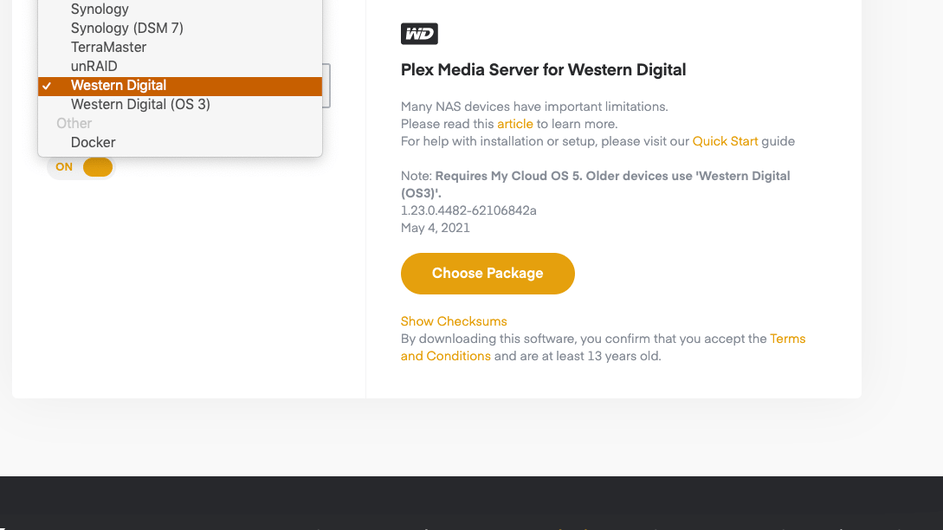Open the Terms and Conditions link
Image resolution: width=943 pixels, height=530 pixels.
click(x=787, y=339)
